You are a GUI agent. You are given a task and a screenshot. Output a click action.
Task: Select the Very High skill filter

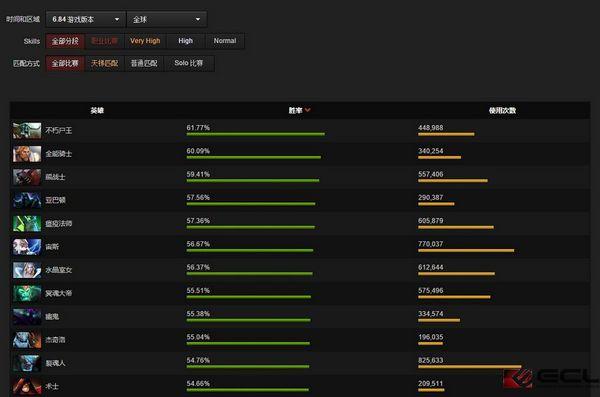pos(145,41)
